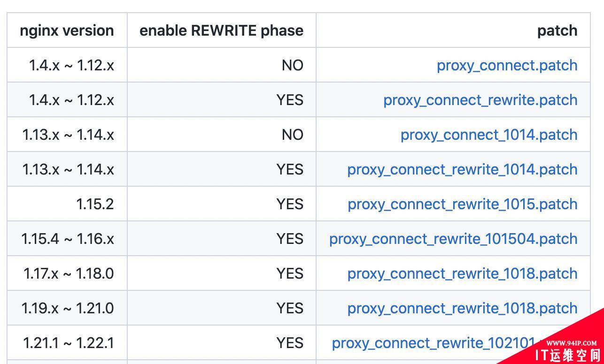Open the proxy_connect_1014.patch link
This screenshot has height=364, width=604.
click(489, 135)
